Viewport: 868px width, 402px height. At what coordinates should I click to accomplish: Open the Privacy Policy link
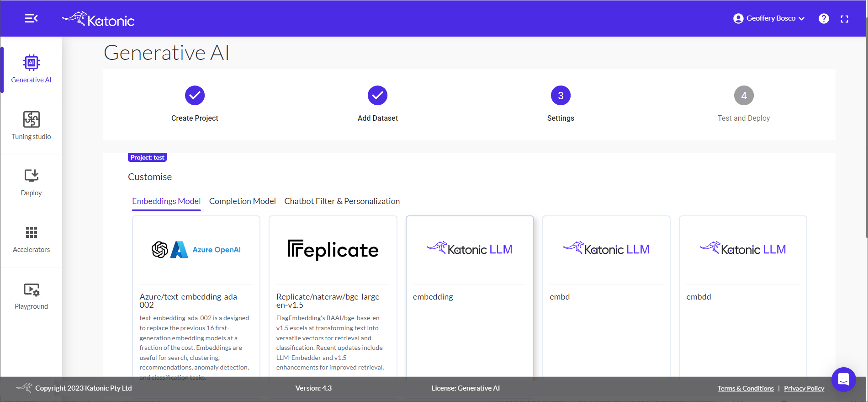(x=804, y=388)
